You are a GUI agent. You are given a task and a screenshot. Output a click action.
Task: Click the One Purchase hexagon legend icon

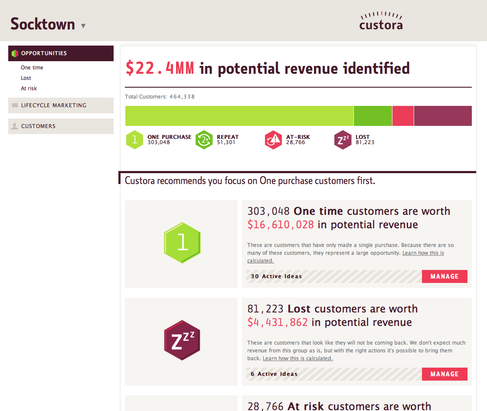click(x=135, y=140)
